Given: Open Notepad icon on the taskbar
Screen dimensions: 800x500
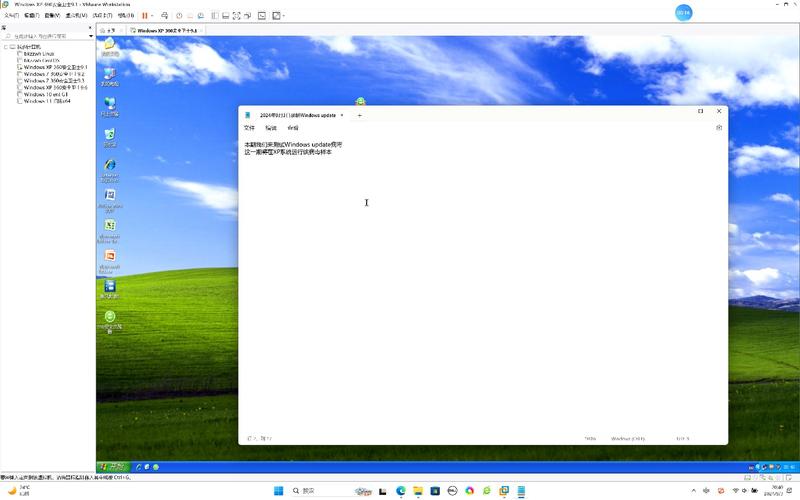Looking at the screenshot, I should [x=521, y=491].
